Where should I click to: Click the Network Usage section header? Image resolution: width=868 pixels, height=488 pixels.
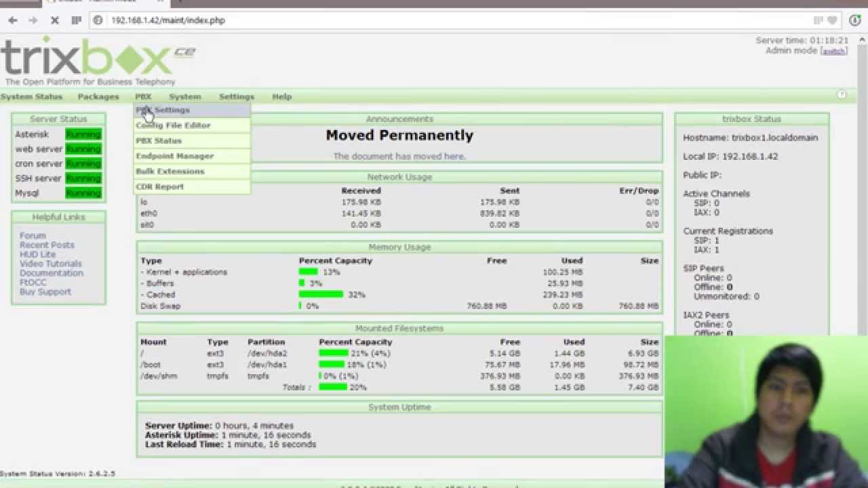[x=399, y=177]
